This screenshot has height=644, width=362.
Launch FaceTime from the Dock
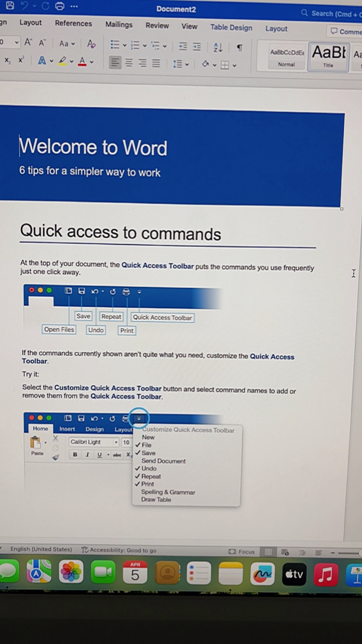pos(103,572)
